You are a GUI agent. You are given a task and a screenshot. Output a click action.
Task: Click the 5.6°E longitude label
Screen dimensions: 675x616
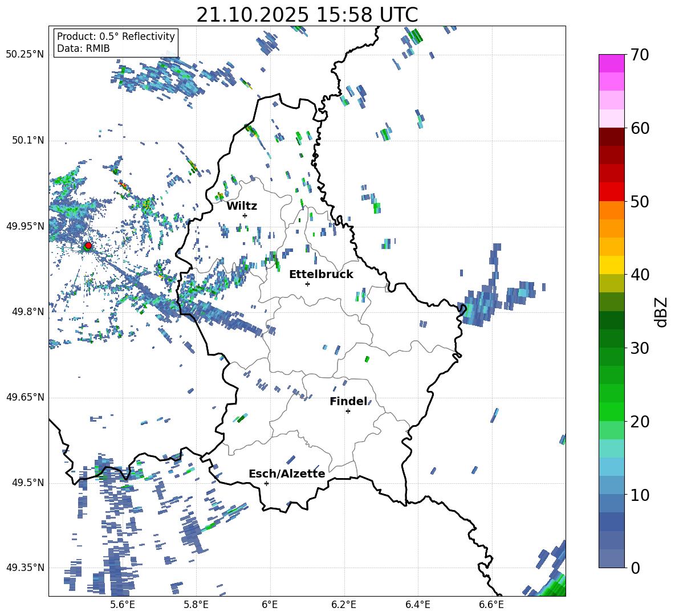point(123,605)
